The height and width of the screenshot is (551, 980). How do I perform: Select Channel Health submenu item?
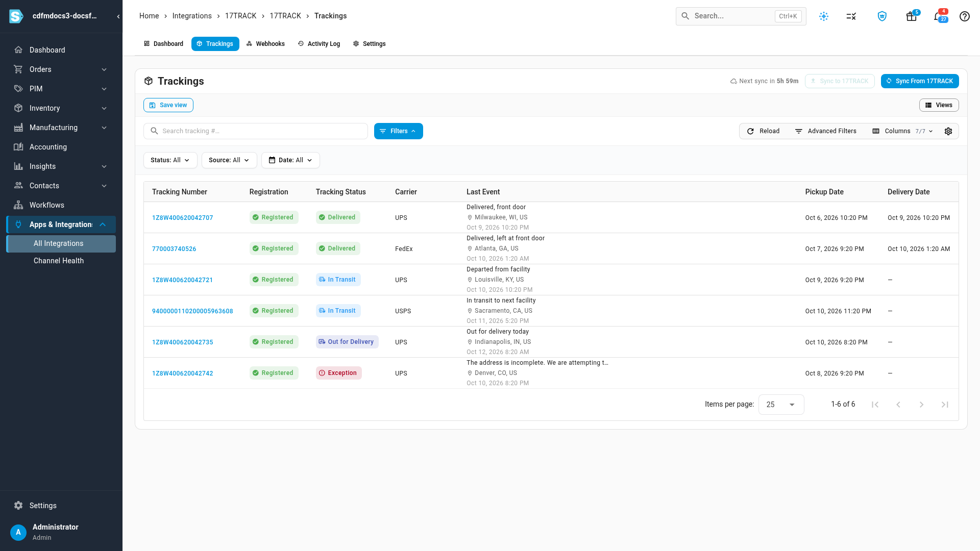(x=61, y=261)
